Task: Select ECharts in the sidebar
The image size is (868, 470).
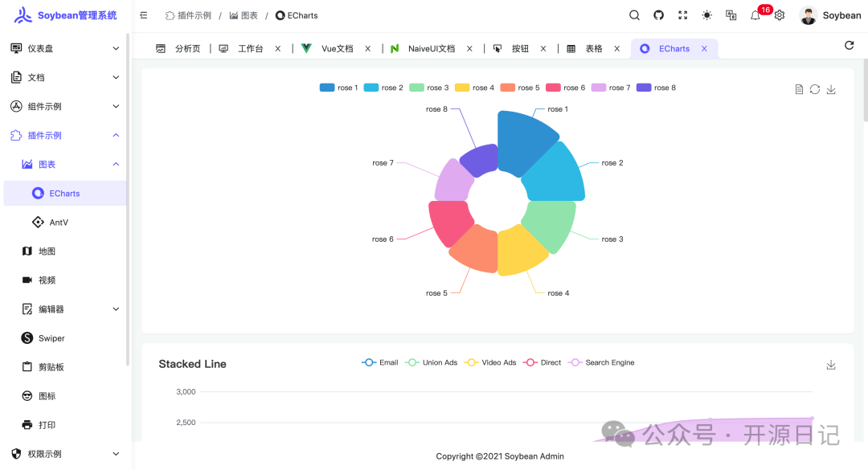Action: [x=65, y=193]
